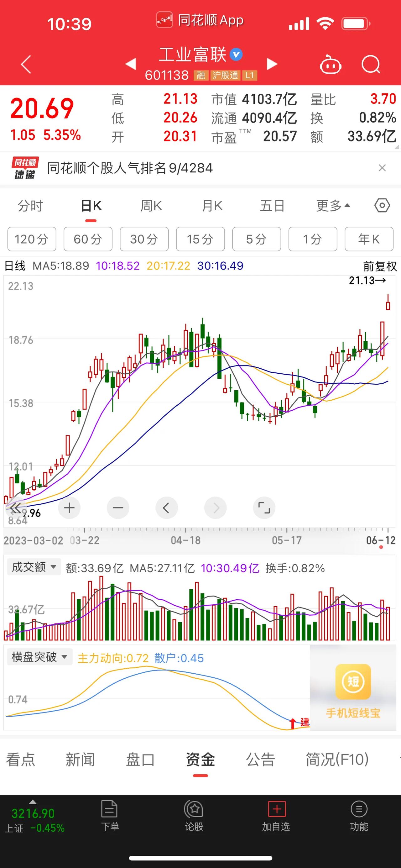Open 功能 menu in bottom bar

tap(359, 816)
